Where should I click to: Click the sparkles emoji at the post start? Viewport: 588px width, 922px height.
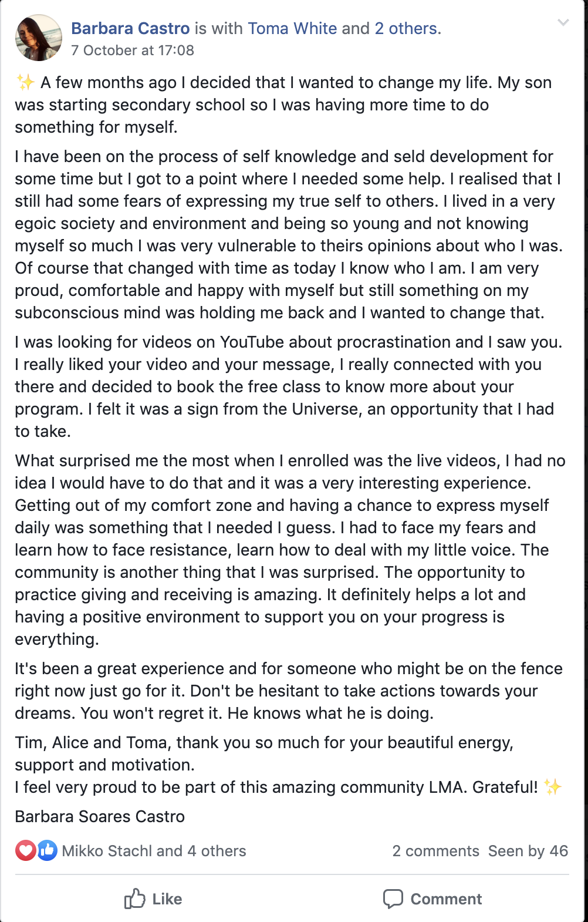25,82
